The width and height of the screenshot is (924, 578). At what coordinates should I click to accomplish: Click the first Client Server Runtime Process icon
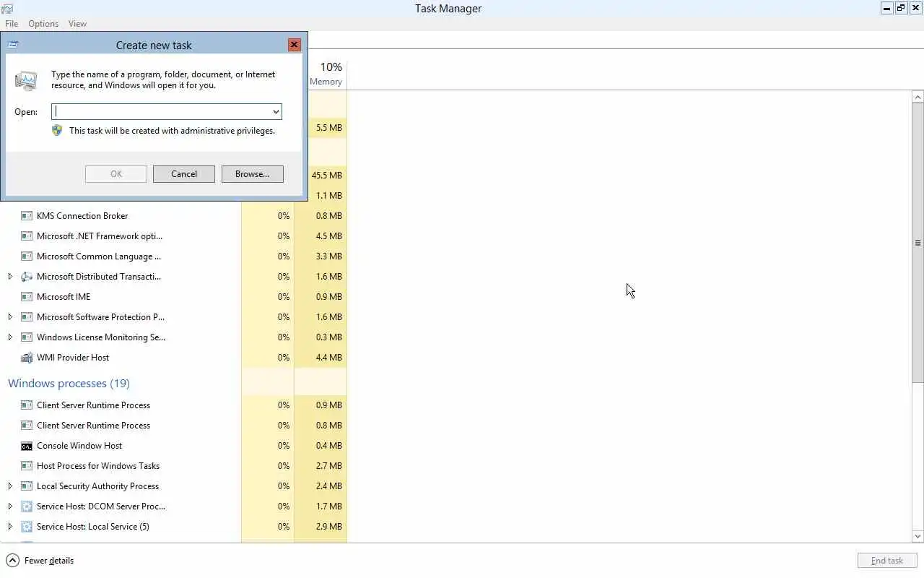pyautogui.click(x=27, y=405)
